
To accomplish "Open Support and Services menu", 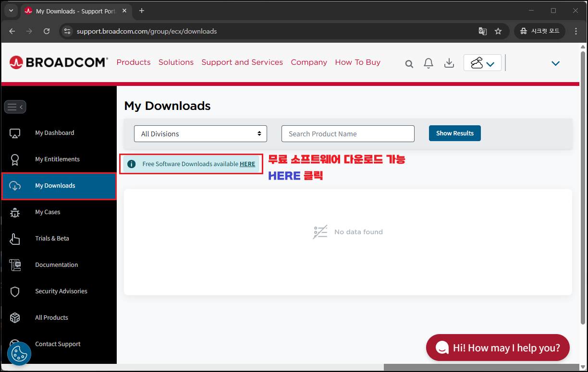I will (242, 62).
